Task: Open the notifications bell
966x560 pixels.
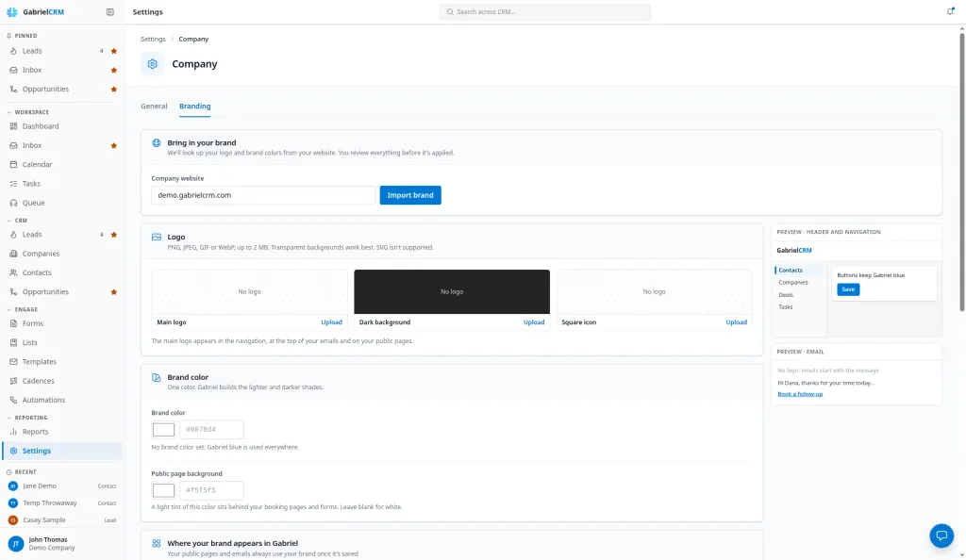Action: click(950, 11)
